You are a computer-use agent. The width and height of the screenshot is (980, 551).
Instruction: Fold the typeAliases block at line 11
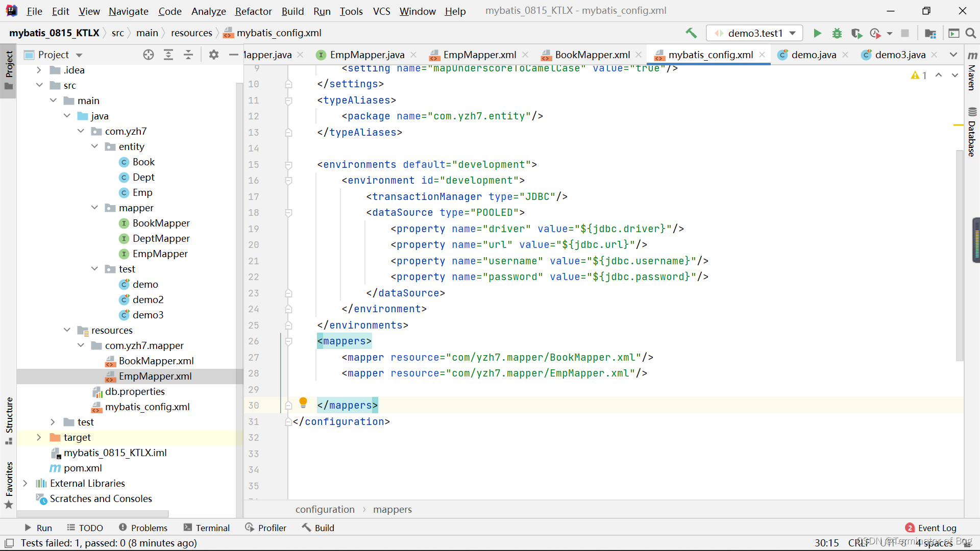click(x=288, y=101)
